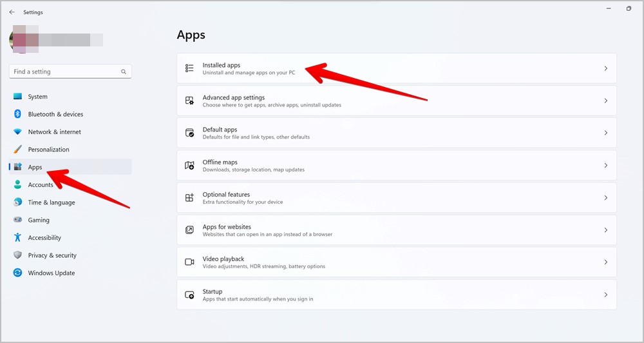Open Default apps title
Screen dimensions: 644x343
point(220,130)
